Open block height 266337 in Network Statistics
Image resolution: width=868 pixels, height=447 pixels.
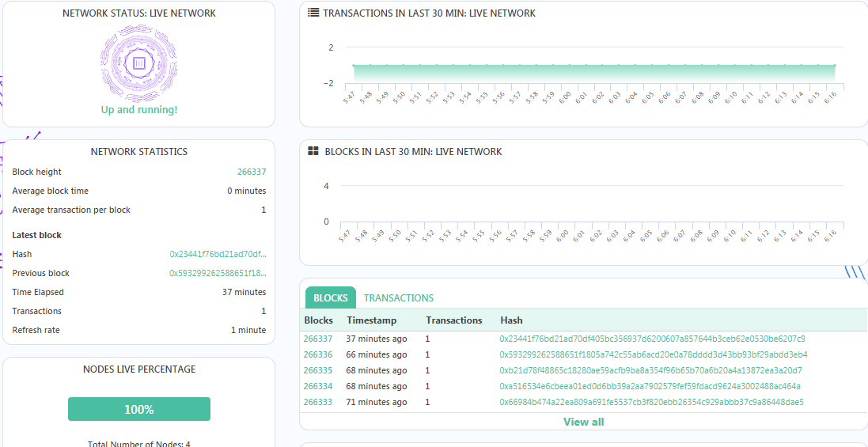[252, 172]
